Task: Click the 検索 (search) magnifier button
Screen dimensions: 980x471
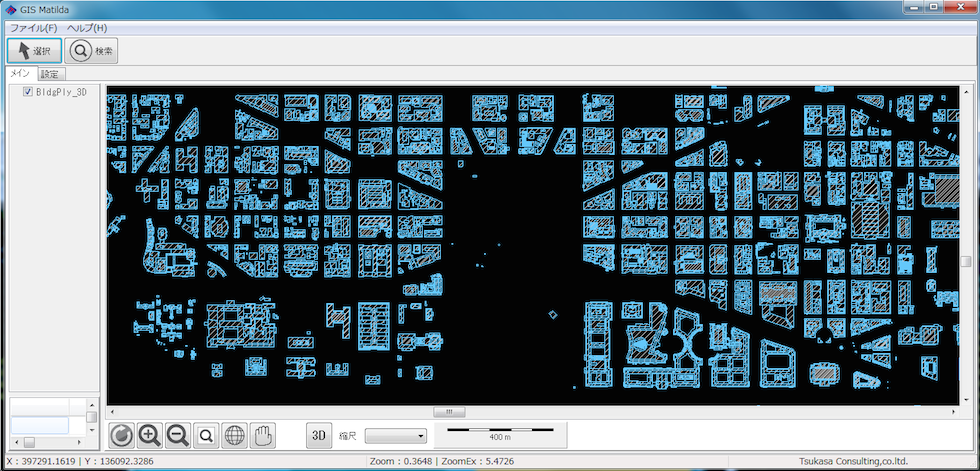Action: tap(91, 51)
